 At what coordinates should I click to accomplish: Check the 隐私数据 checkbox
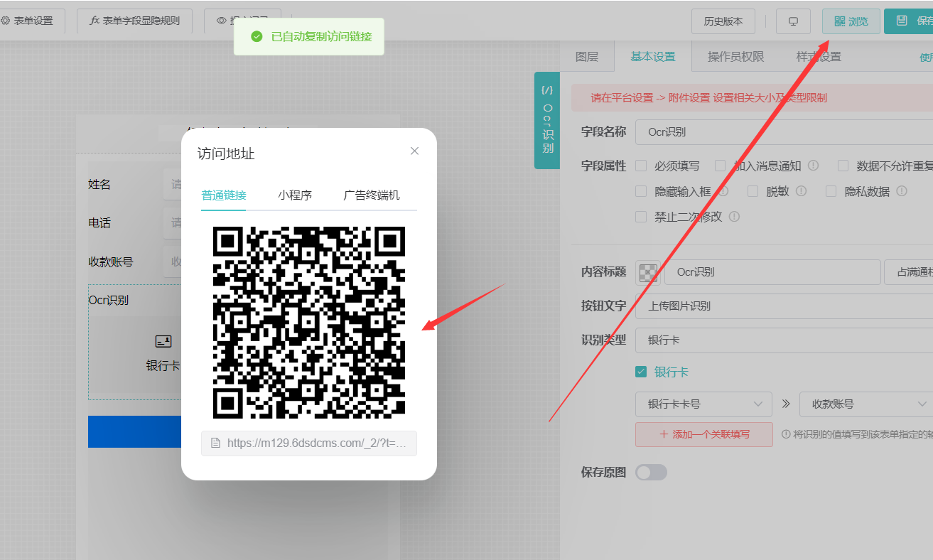click(x=831, y=191)
